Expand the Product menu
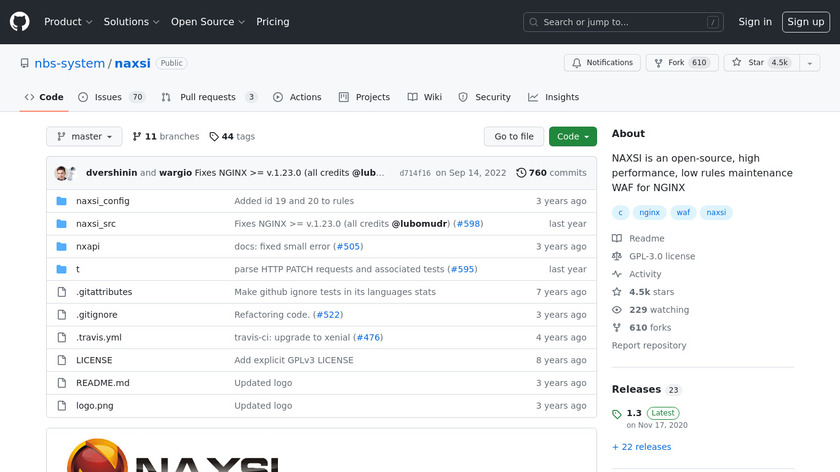840x472 pixels. [68, 22]
